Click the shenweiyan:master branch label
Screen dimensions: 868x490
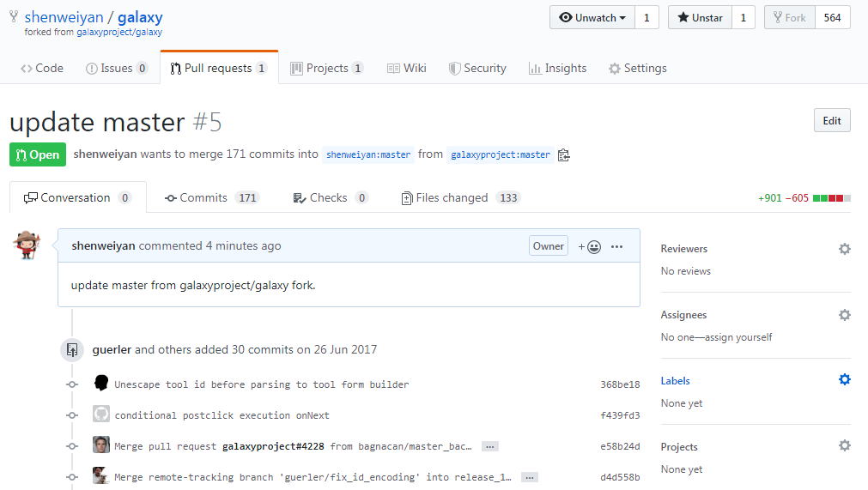tap(368, 154)
